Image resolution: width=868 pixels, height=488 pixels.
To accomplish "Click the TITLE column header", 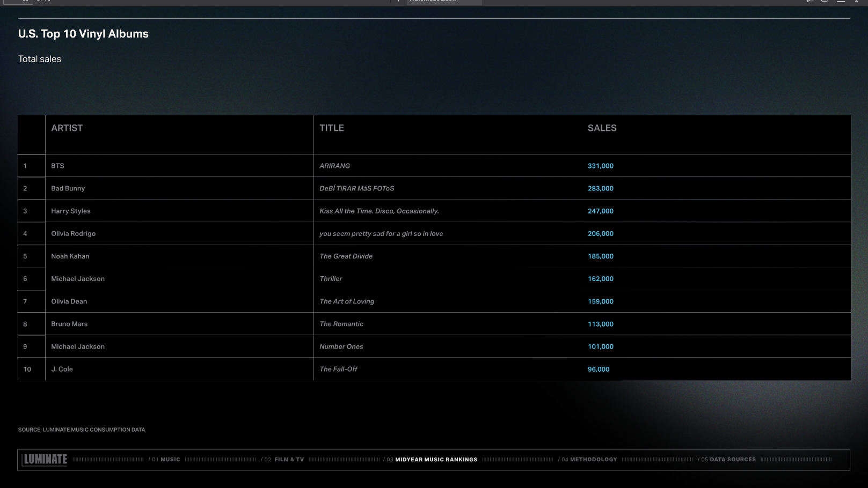I will [332, 128].
